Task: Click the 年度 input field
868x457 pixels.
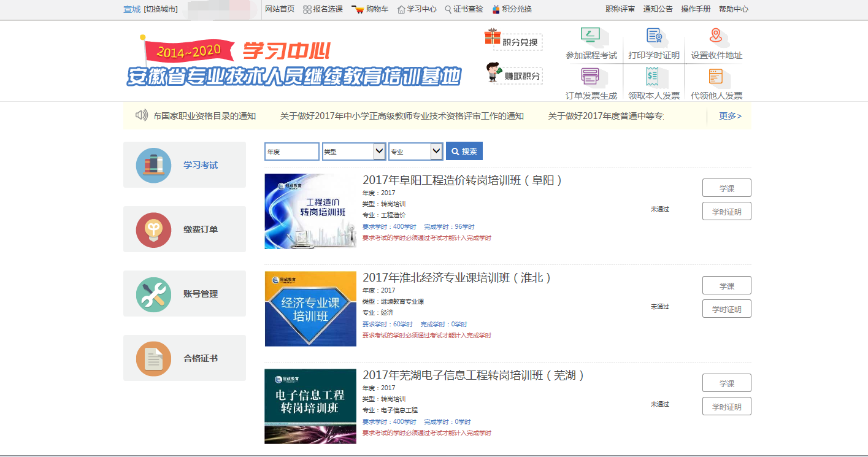Action: click(x=292, y=152)
